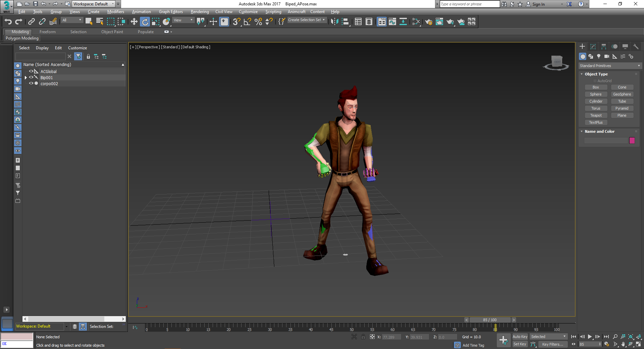Open the Rendering menu
The height and width of the screenshot is (349, 644).
200,12
